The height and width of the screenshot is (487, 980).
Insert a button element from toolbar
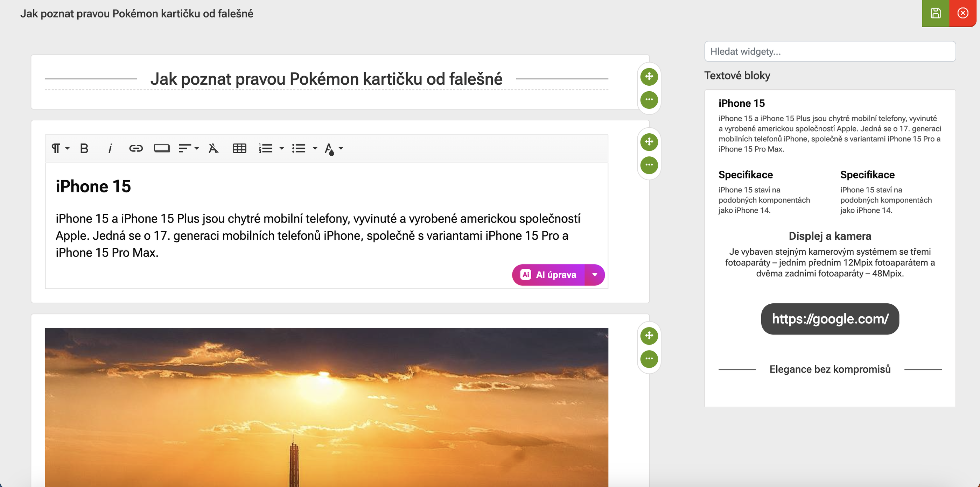(x=162, y=148)
